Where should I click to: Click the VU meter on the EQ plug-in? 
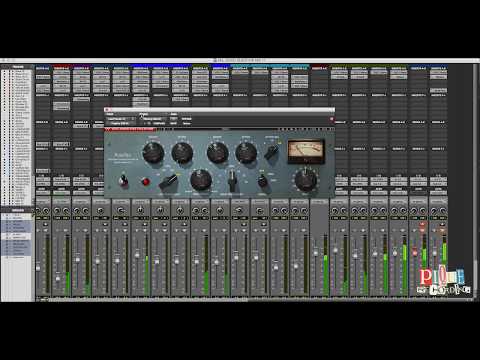tap(306, 152)
